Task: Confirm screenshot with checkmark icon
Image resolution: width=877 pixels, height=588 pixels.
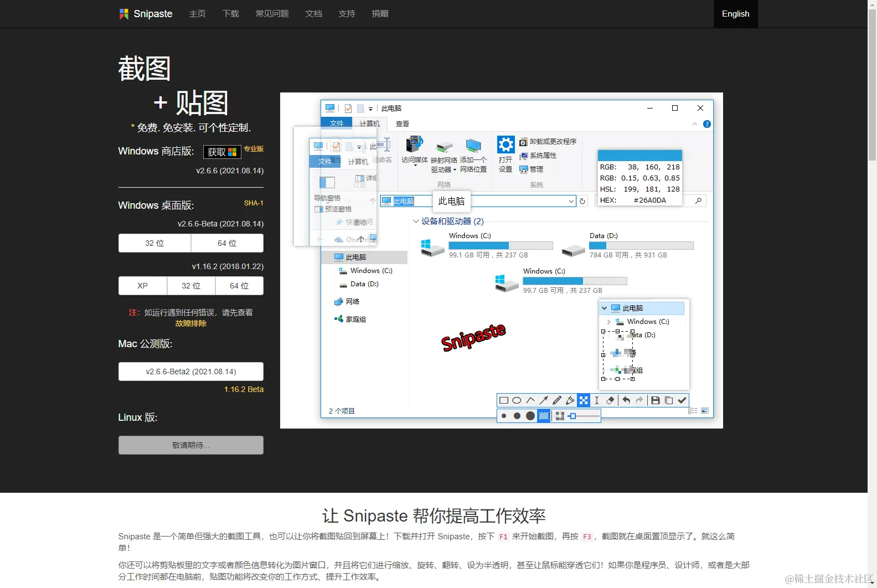Action: (682, 400)
